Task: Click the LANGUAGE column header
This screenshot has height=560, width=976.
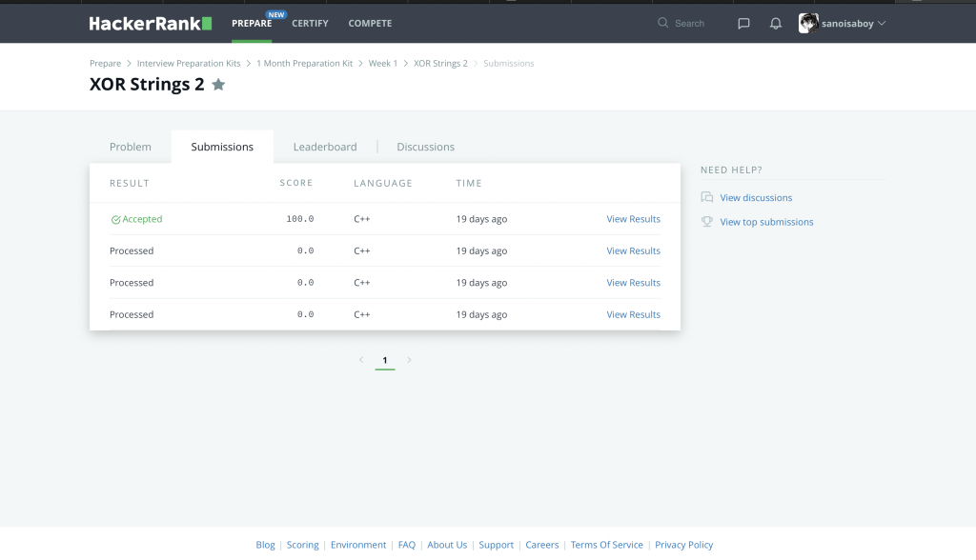Action: click(383, 183)
